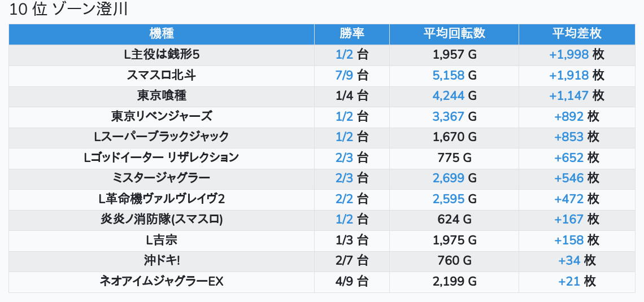Click the 3,367 average spins link
Image resolution: width=644 pixels, height=302 pixels.
point(449,117)
